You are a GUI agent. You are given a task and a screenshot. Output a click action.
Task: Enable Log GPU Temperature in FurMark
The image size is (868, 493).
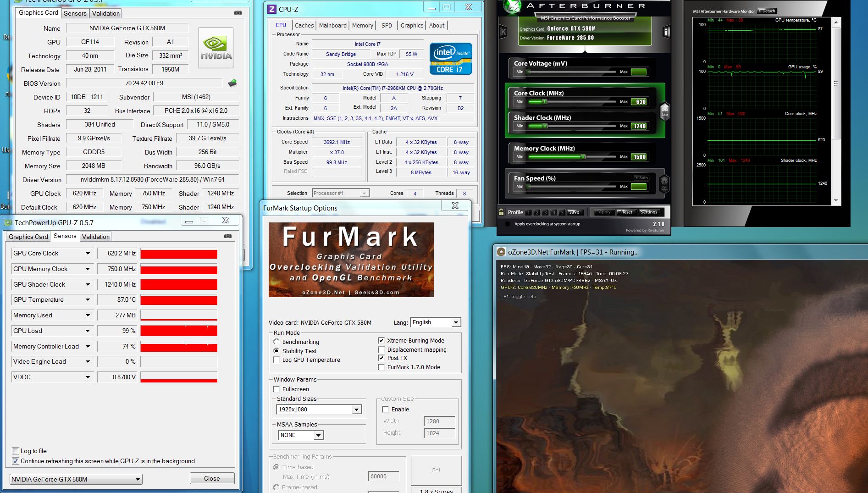tap(276, 360)
